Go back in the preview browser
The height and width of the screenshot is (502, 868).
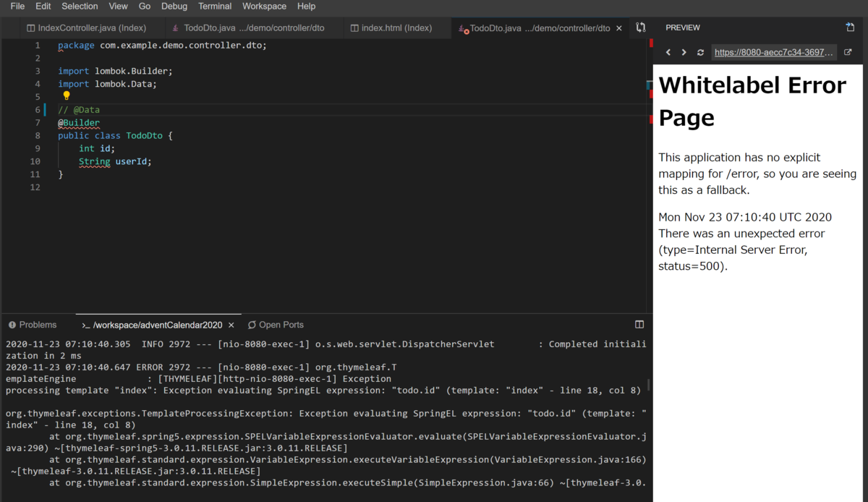pyautogui.click(x=668, y=52)
